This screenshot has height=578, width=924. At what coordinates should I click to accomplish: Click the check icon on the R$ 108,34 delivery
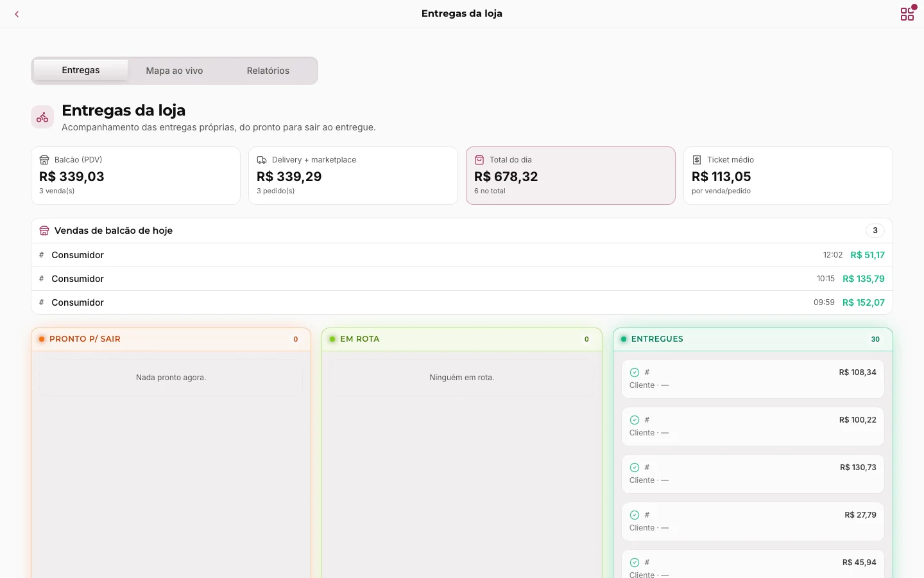(x=635, y=372)
